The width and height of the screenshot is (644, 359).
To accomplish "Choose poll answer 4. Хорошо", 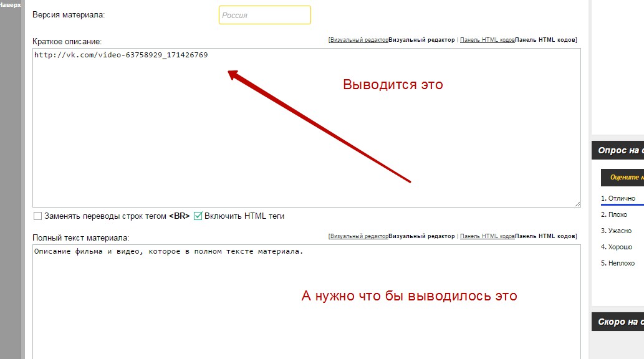I will pyautogui.click(x=617, y=247).
